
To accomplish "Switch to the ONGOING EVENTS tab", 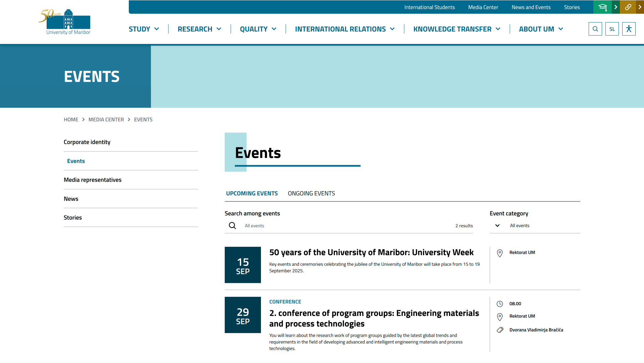I will [311, 193].
